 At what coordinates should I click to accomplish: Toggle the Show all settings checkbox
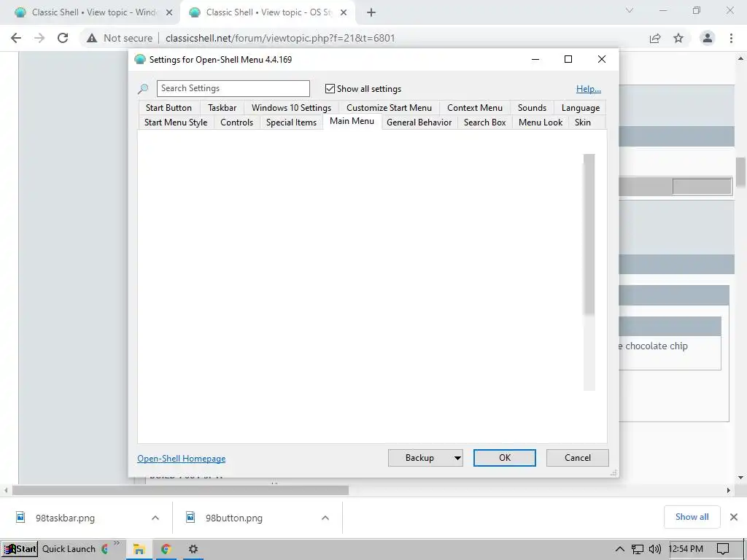(330, 88)
